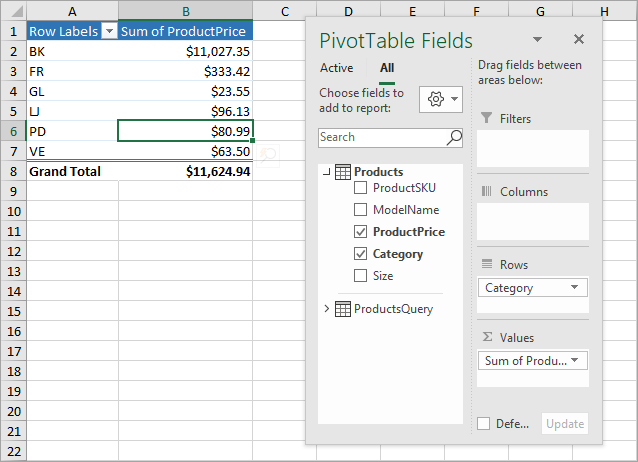The height and width of the screenshot is (462, 638).
Task: Click the Rows area icon
Action: click(x=487, y=264)
